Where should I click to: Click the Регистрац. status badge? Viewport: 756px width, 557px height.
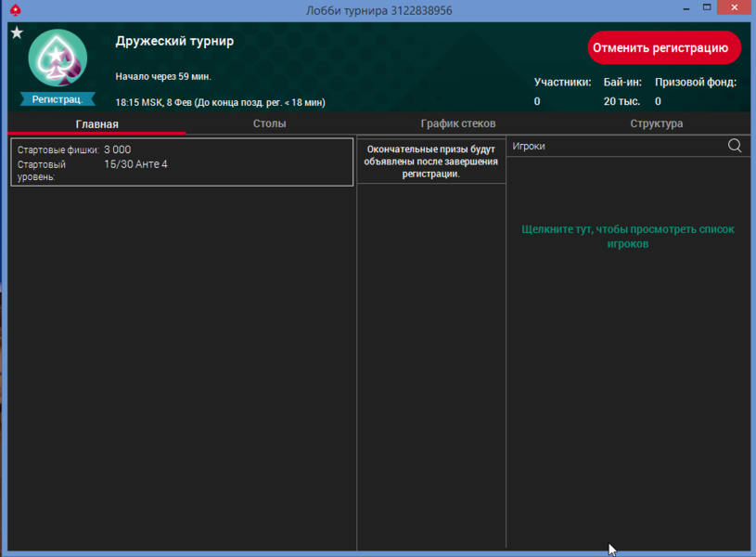(x=58, y=99)
